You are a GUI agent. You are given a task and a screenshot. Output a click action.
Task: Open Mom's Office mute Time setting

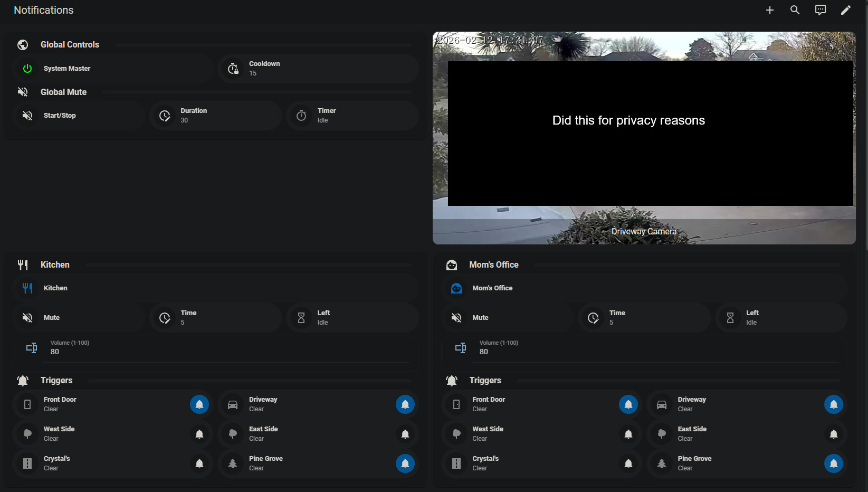click(644, 318)
